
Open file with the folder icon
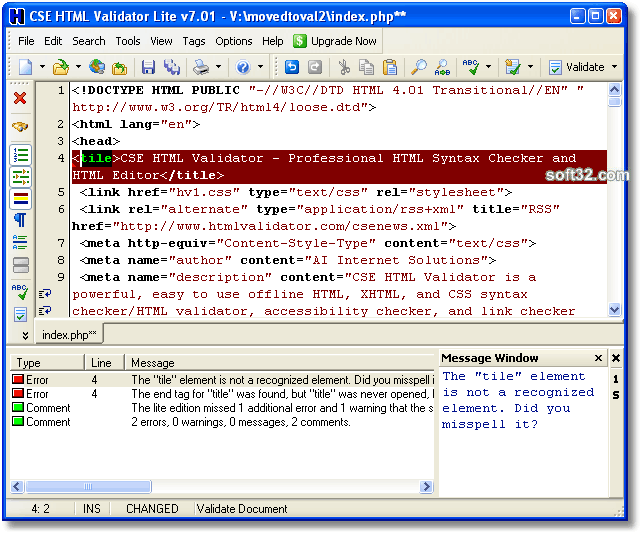(x=61, y=67)
